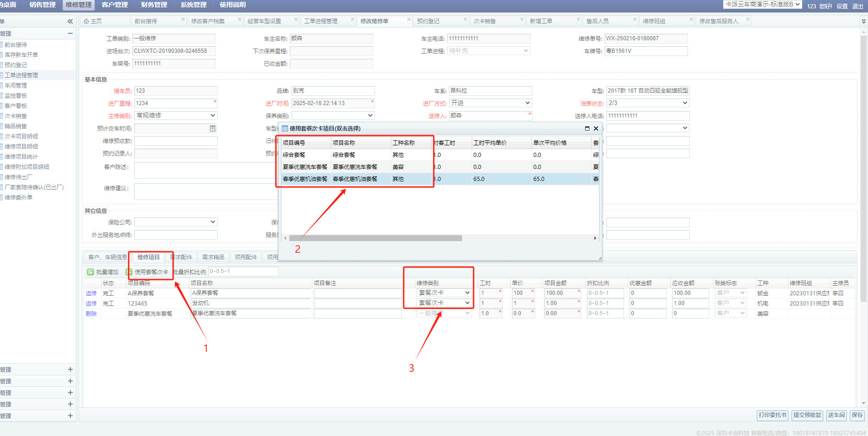Click the 保存 button
Image resolution: width=868 pixels, height=436 pixels.
(x=857, y=415)
